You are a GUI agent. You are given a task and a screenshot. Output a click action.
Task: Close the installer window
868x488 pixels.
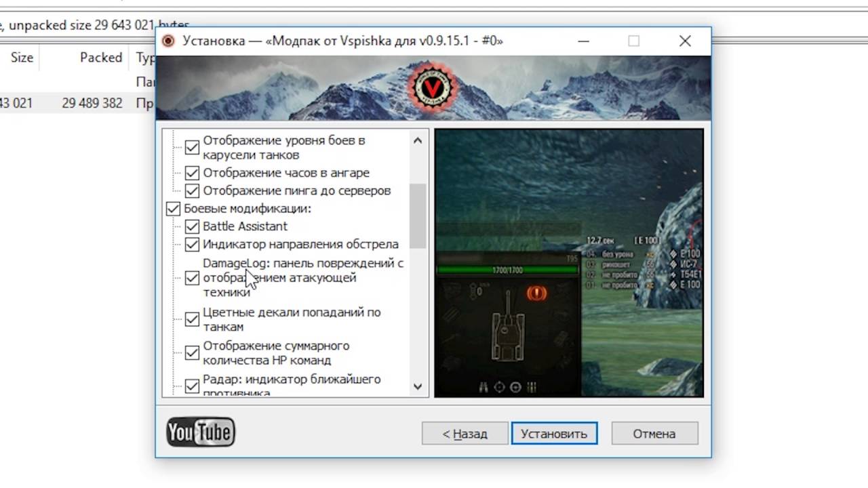(685, 41)
